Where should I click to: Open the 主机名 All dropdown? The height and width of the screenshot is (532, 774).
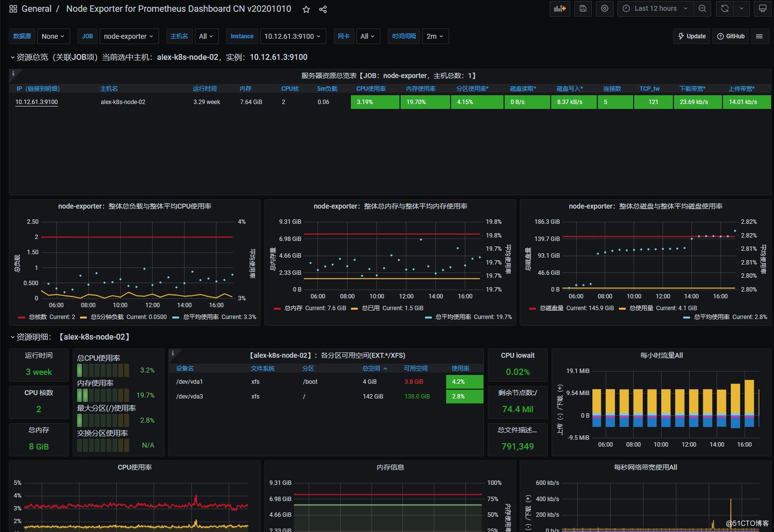(x=206, y=36)
